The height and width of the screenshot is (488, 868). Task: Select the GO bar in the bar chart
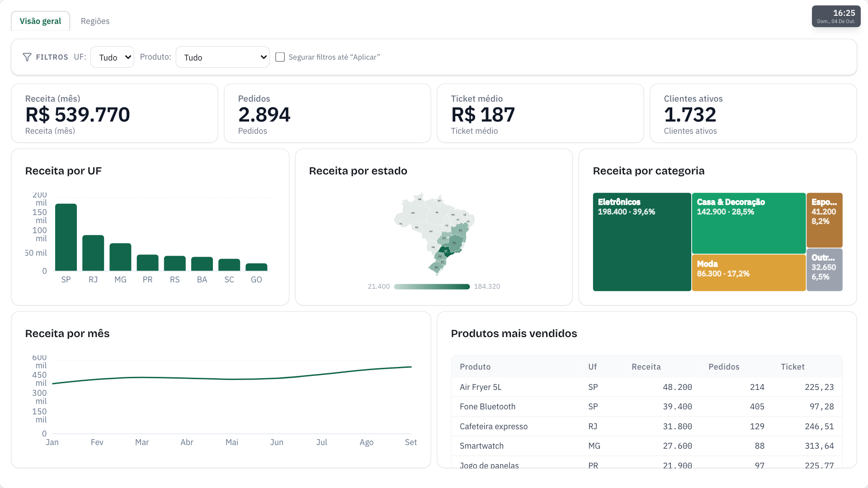pos(256,267)
